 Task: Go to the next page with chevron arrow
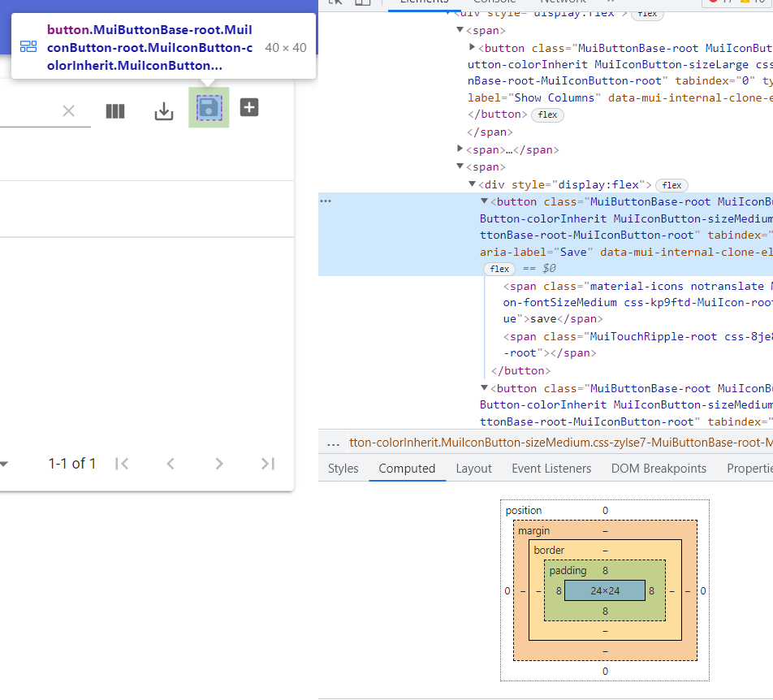pos(219,464)
